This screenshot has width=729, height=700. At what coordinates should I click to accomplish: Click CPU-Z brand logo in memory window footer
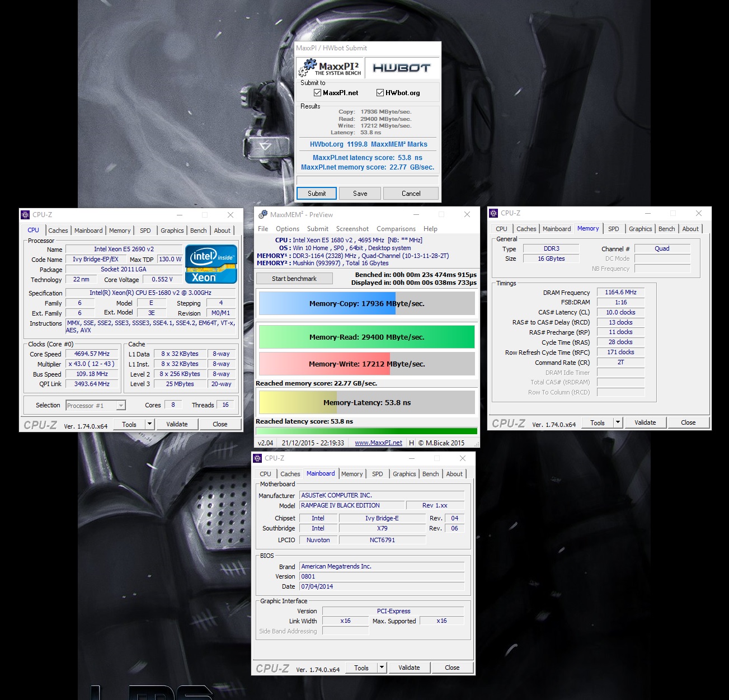point(509,423)
